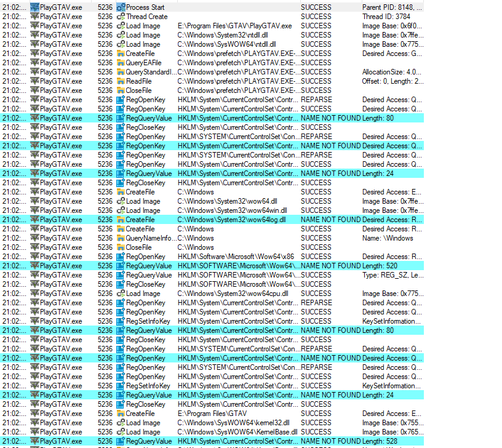Click registry icon of RegCloseKey SOFTWARE\Microsoft\Wow64 row
The width and height of the screenshot is (502, 448).
coord(121,284)
